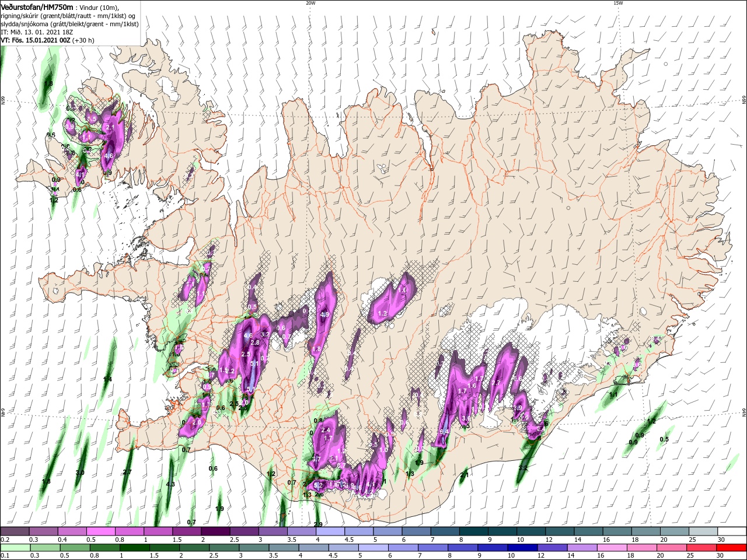Click the 'slydda/snjókoma' legend description line
747x560 pixels.
[x=69, y=24]
